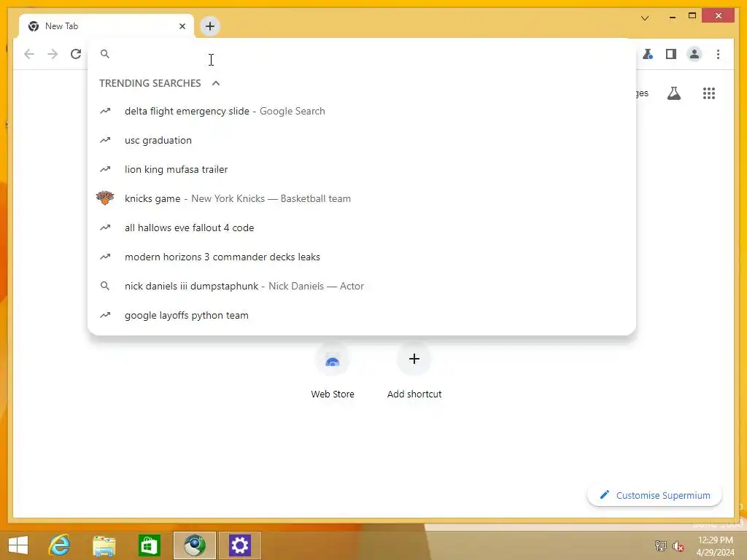The image size is (747, 560).
Task: Select suggestion knicks game
Action: click(362, 198)
